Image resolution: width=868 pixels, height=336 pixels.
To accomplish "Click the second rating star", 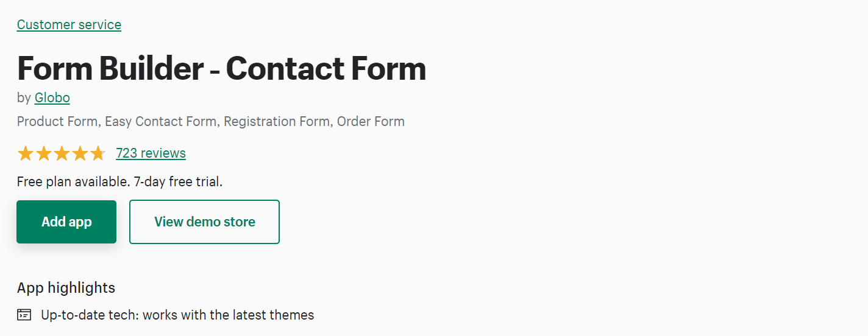I will pos(43,153).
